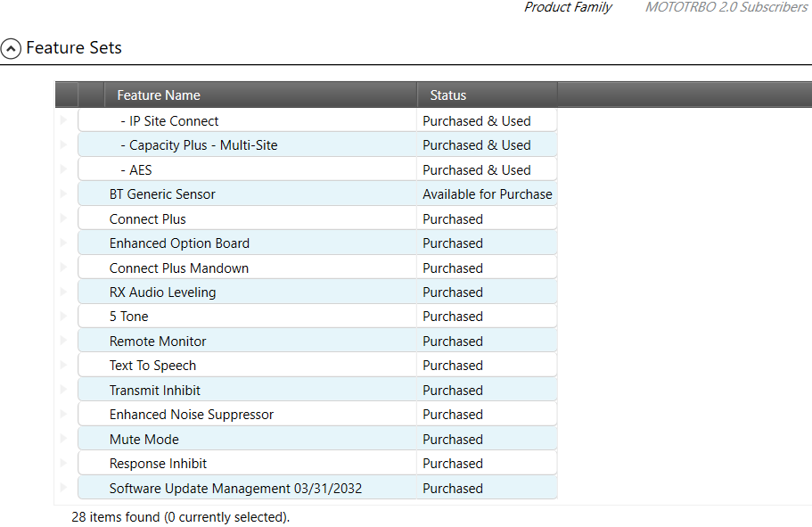Expand the Remote Monitor row arrow
The height and width of the screenshot is (527, 812).
pos(63,341)
